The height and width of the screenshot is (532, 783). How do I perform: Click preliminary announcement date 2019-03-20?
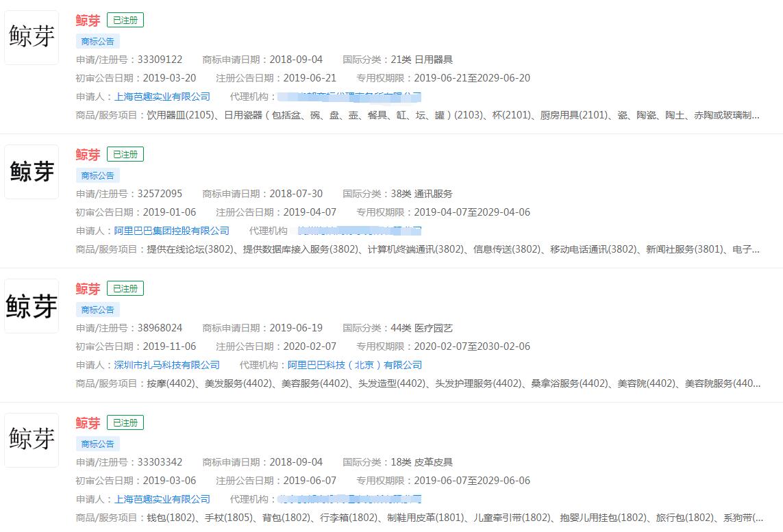point(169,78)
